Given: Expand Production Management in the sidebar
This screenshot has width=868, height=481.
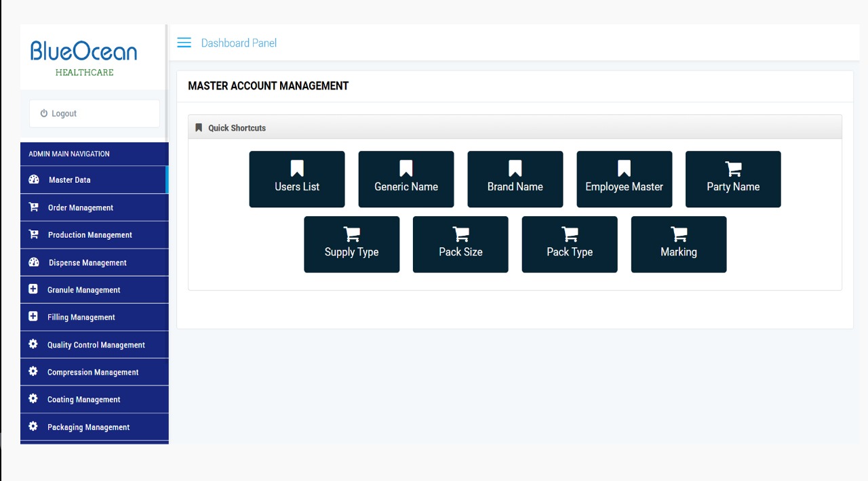Looking at the screenshot, I should pyautogui.click(x=90, y=235).
